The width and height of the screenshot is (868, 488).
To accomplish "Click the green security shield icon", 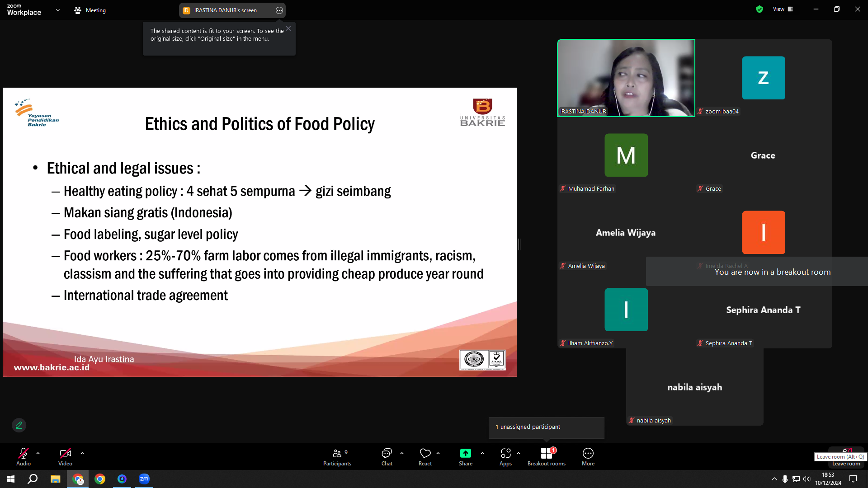I will [x=759, y=9].
